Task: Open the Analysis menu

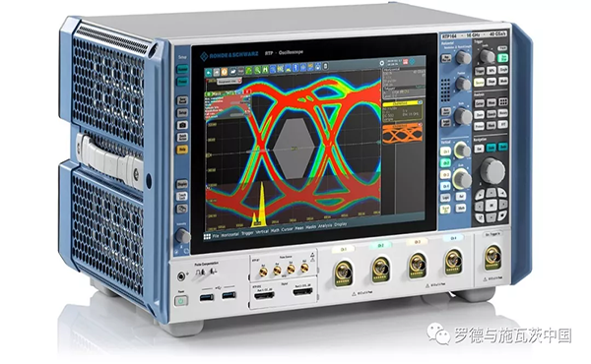Action: point(325,226)
